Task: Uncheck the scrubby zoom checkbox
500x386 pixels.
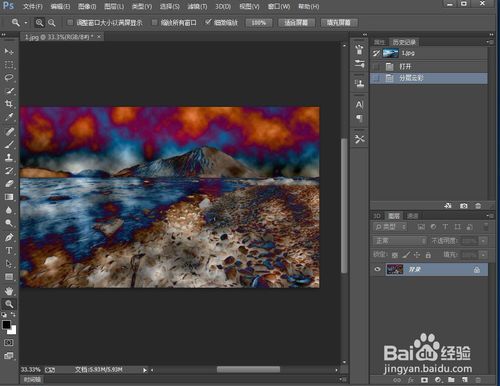Action: (x=208, y=22)
